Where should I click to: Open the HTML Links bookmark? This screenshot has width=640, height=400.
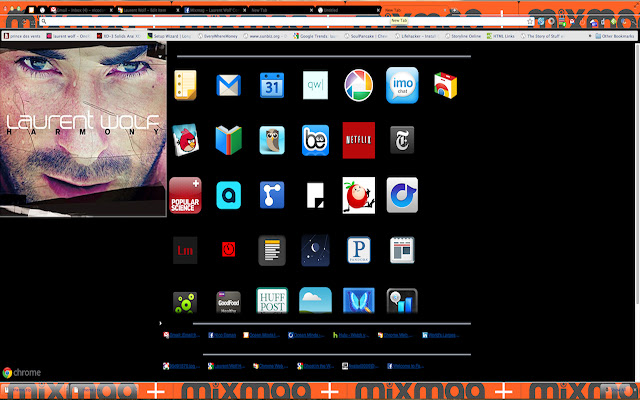[x=500, y=36]
